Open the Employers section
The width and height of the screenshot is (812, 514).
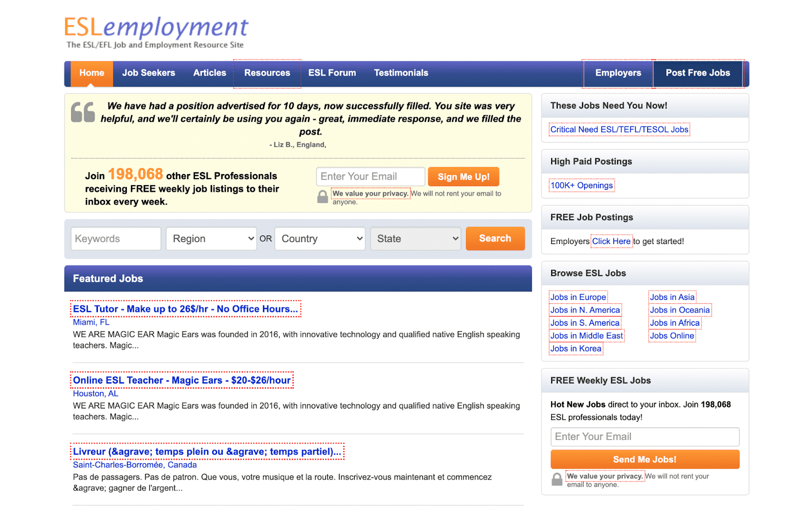coord(618,73)
